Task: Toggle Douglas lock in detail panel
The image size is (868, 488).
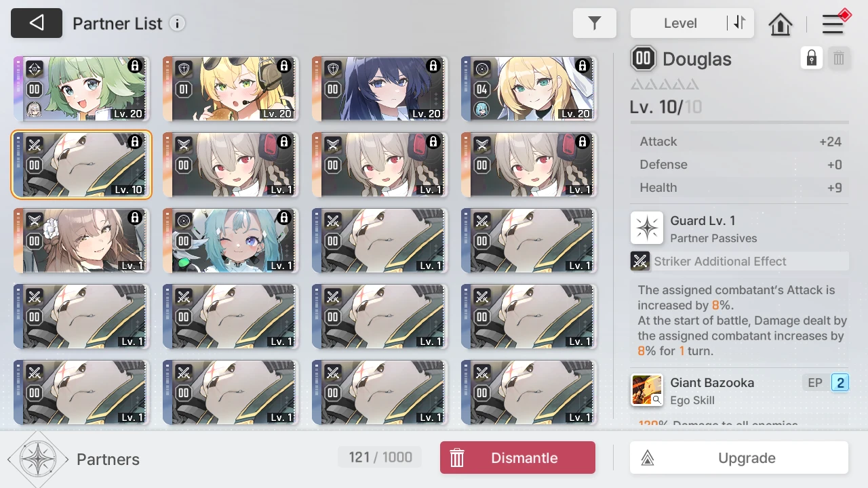Action: 812,58
